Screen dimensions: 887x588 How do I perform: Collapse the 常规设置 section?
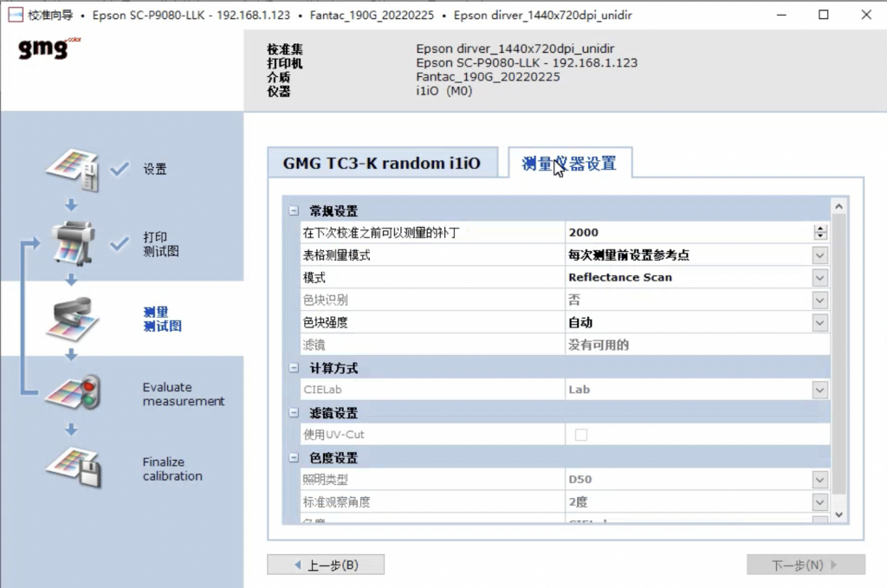(294, 211)
